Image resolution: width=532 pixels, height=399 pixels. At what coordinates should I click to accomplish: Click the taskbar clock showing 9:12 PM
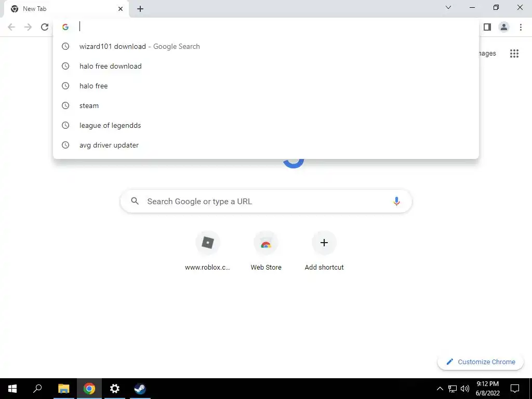(487, 389)
